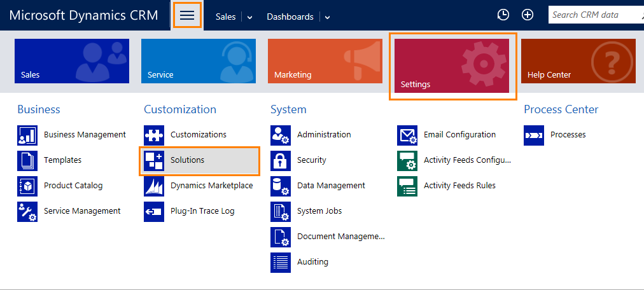Click the Solutions icon under Customization
The image size is (644, 290).
click(154, 160)
